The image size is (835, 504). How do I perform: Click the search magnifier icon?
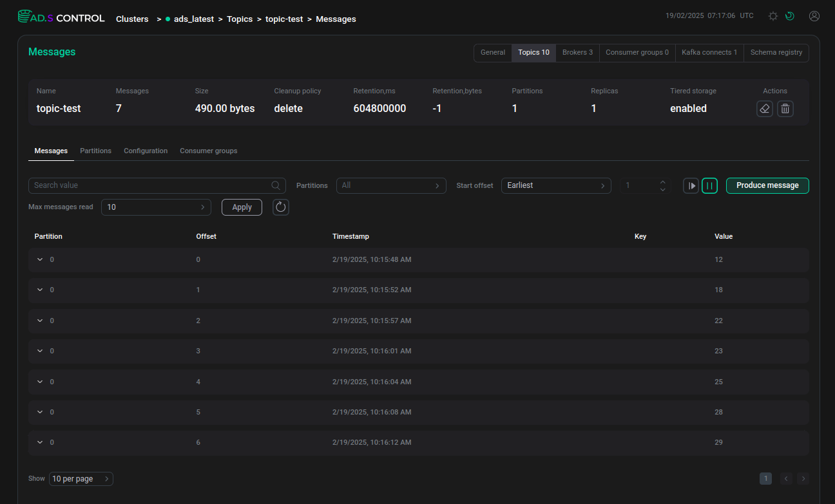point(276,185)
